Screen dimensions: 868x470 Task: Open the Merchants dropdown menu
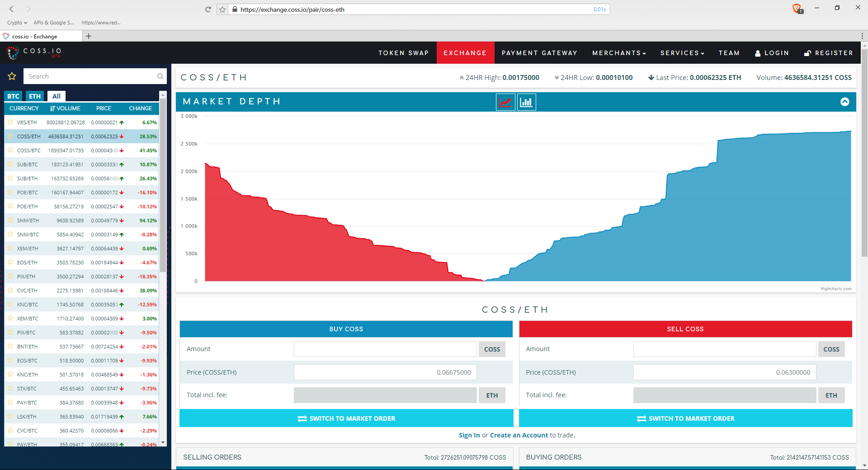tap(619, 53)
